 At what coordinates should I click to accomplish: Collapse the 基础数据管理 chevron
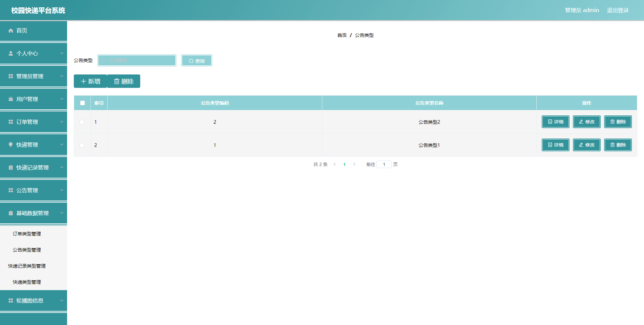pyautogui.click(x=62, y=213)
